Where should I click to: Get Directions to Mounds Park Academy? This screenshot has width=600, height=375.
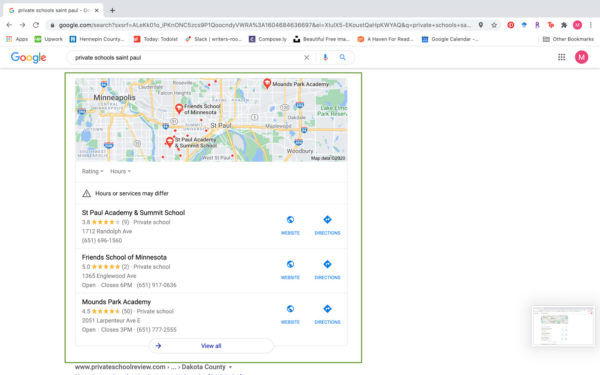[x=327, y=314]
